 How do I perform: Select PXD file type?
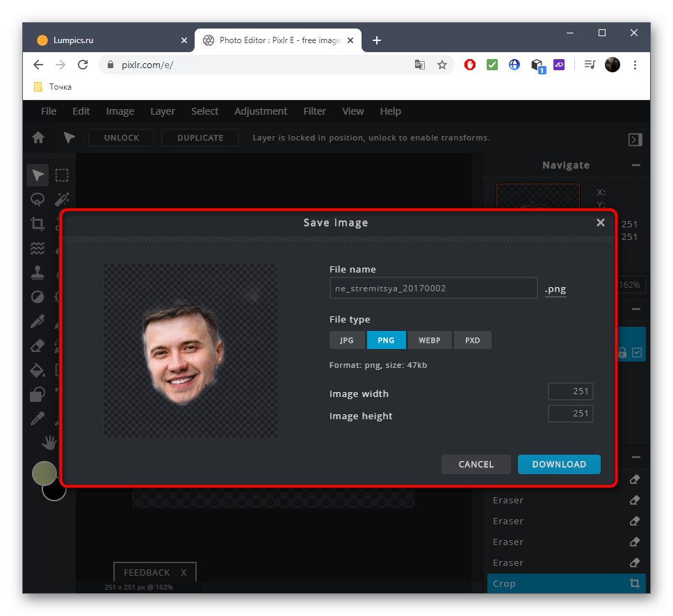(x=473, y=340)
